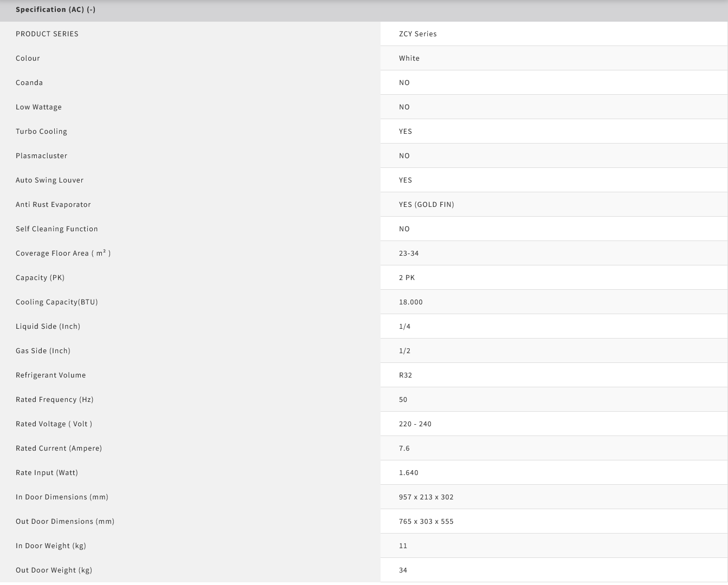Select the 765 x 303 x 555 value
The width and height of the screenshot is (728, 585).
click(426, 521)
